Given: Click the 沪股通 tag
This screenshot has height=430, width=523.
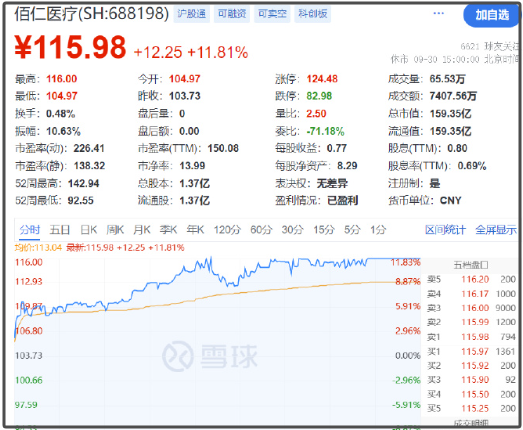Looking at the screenshot, I should click(191, 14).
